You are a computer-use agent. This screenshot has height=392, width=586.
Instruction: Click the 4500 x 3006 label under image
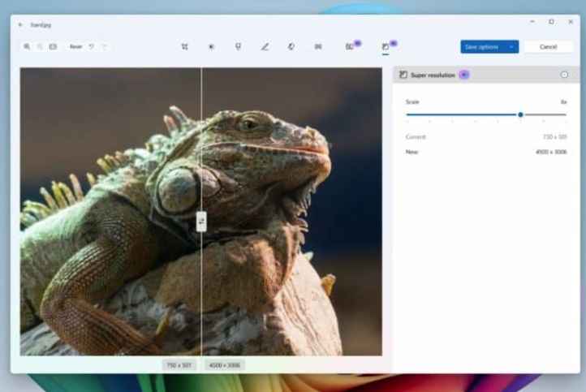click(x=224, y=365)
